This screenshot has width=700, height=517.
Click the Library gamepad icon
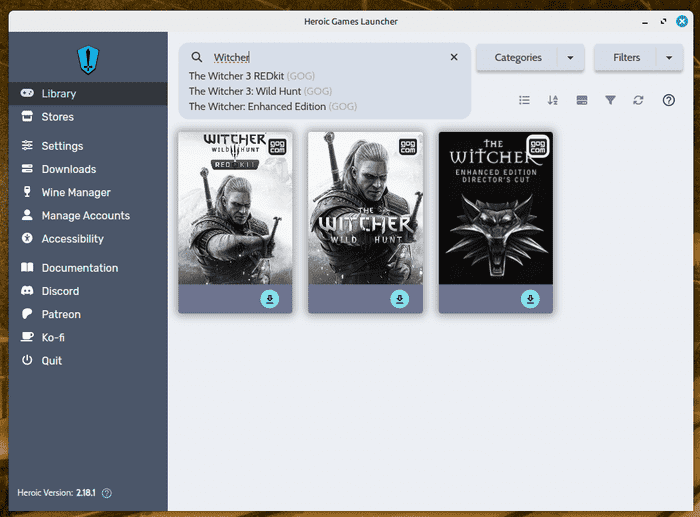(x=27, y=93)
